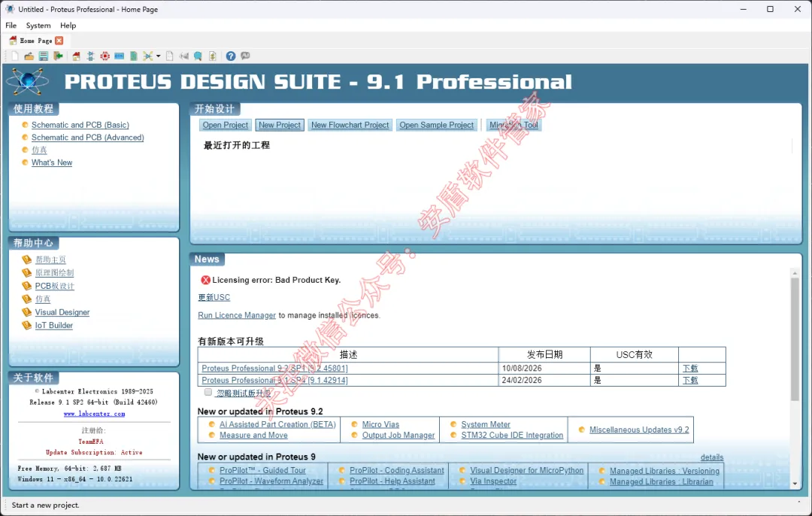The image size is (812, 516).
Task: Open the 仿真 tutorial link under 使用教程
Action: coord(39,150)
